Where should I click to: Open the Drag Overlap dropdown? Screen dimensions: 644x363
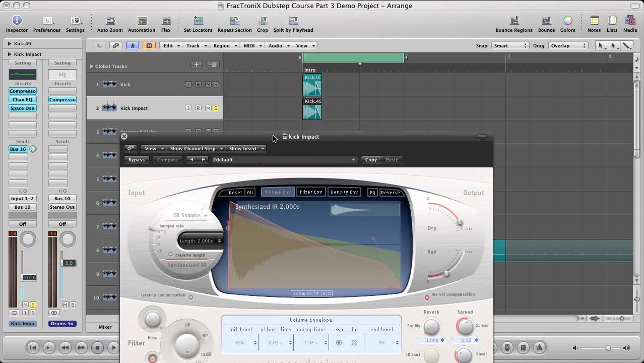[568, 45]
